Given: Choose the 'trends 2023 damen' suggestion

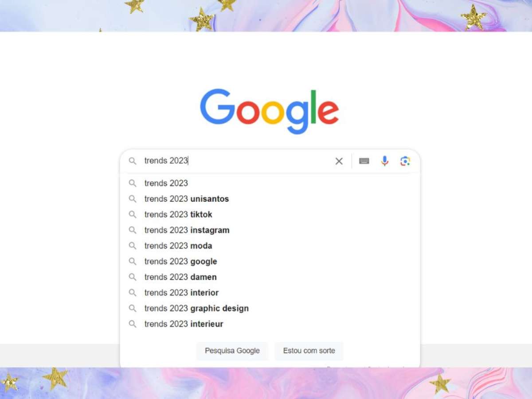Looking at the screenshot, I should [x=270, y=277].
